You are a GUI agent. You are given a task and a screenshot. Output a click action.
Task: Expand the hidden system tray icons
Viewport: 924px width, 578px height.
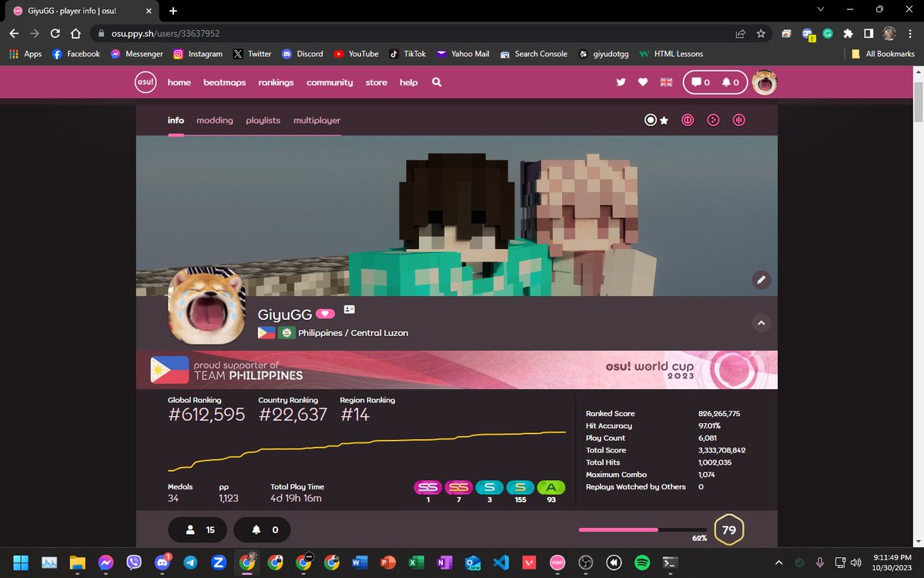click(x=778, y=563)
